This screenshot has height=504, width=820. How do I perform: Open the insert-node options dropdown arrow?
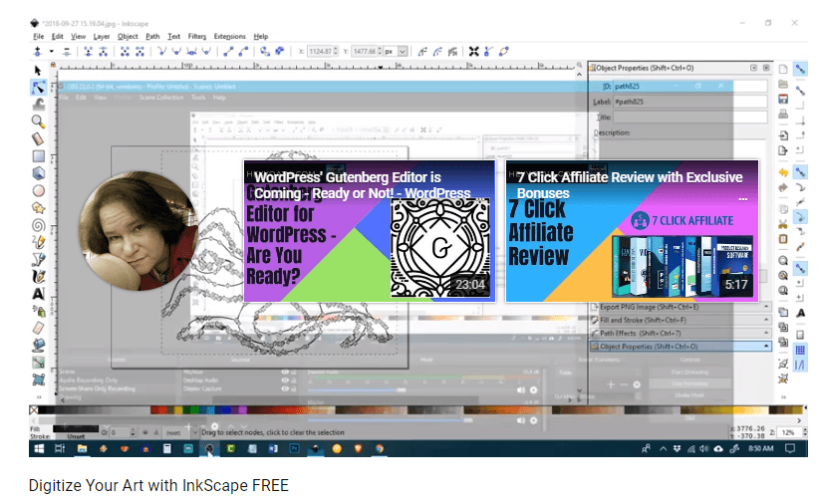pyautogui.click(x=51, y=51)
